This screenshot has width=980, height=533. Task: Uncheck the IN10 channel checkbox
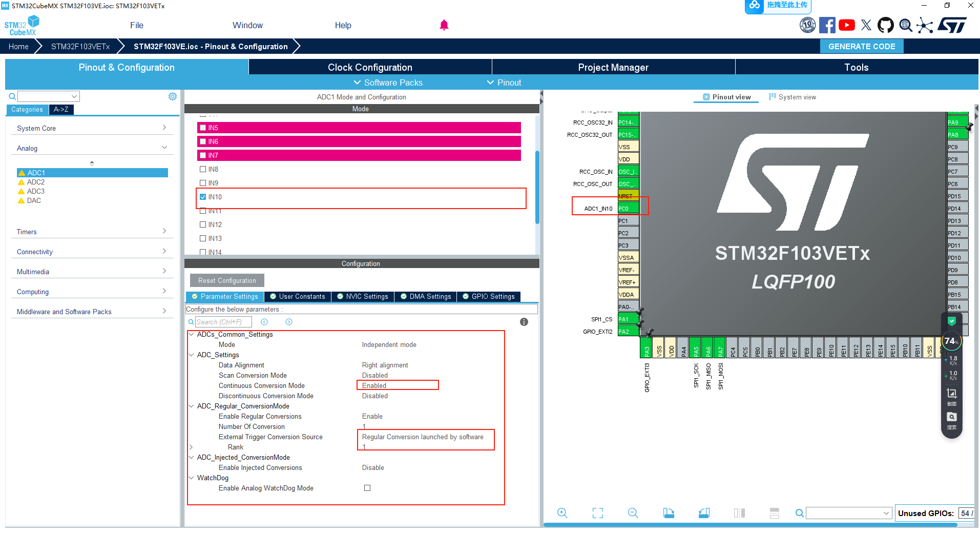click(x=203, y=197)
